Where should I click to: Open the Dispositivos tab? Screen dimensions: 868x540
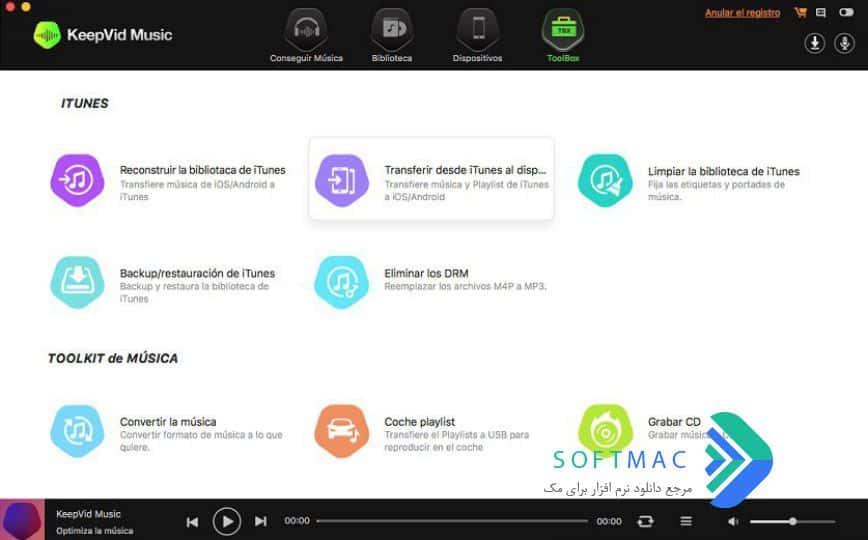pyautogui.click(x=478, y=36)
